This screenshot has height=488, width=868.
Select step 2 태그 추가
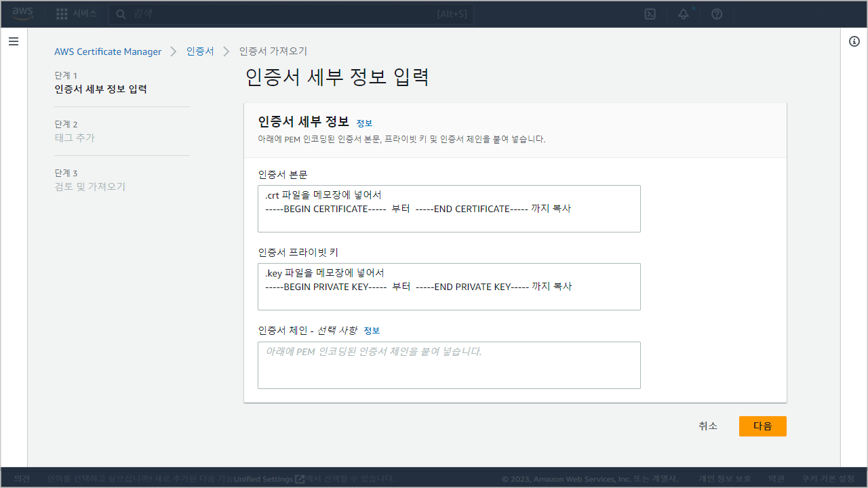(x=75, y=138)
